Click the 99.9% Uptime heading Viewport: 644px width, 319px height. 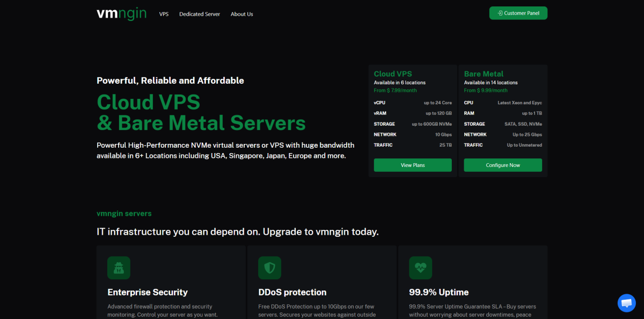click(x=438, y=292)
